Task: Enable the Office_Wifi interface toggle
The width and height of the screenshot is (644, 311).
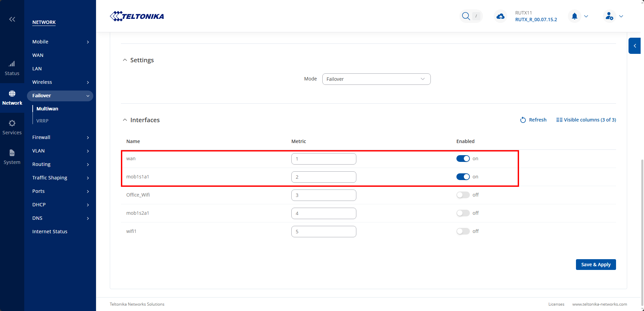Action: (x=463, y=195)
